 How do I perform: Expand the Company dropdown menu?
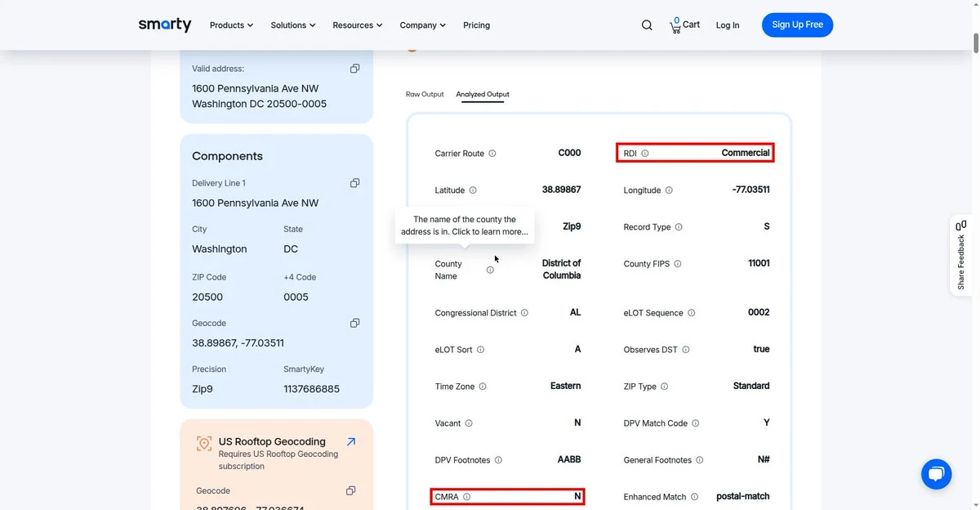[422, 25]
